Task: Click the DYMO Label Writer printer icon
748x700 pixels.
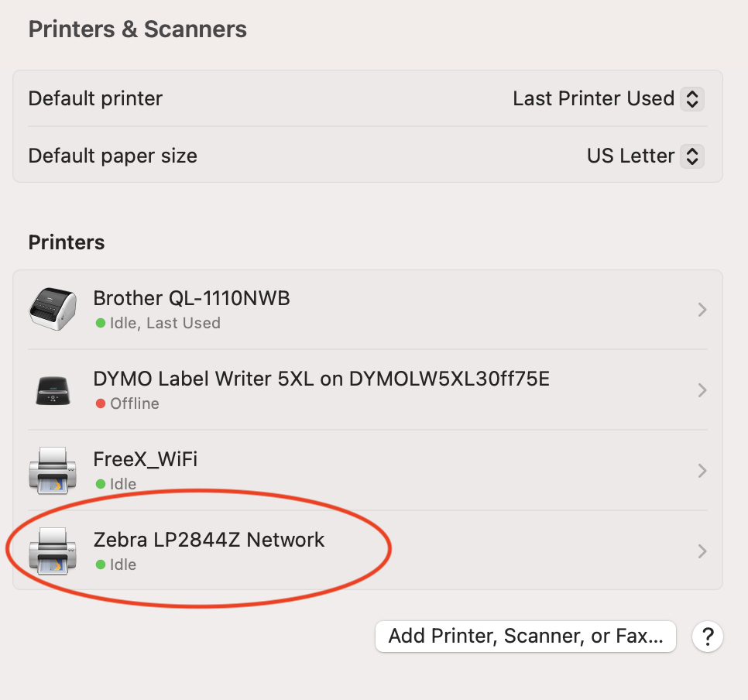Action: (x=53, y=390)
